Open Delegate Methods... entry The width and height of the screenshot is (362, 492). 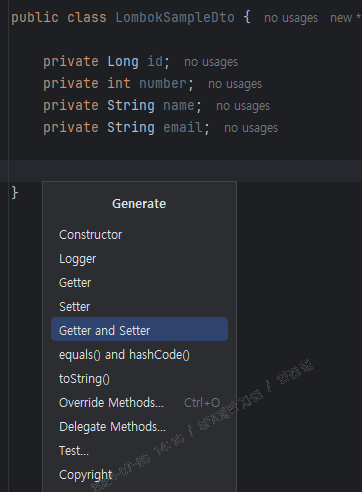139,427
